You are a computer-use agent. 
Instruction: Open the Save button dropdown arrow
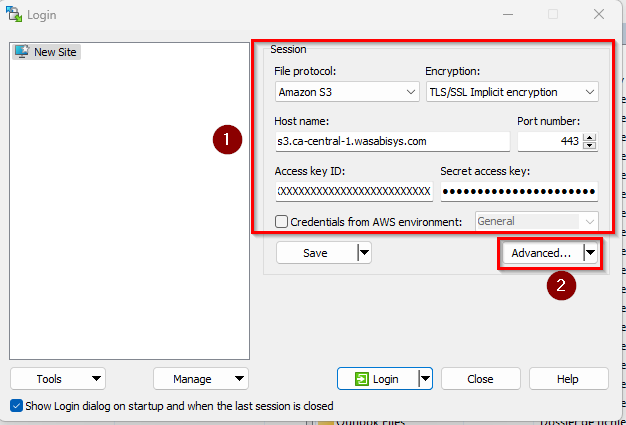[365, 253]
